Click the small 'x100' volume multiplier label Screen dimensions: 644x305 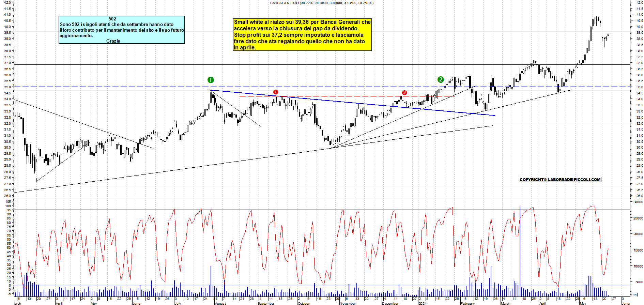pyautogui.click(x=634, y=294)
